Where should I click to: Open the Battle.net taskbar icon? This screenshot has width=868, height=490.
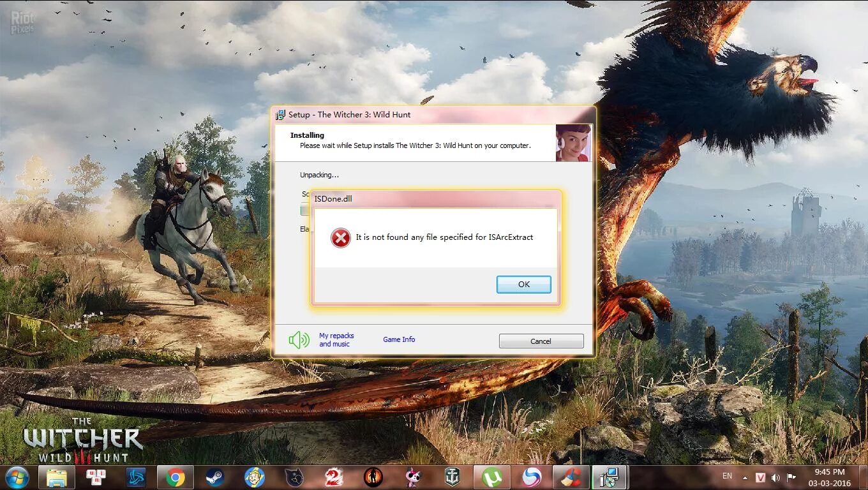136,477
